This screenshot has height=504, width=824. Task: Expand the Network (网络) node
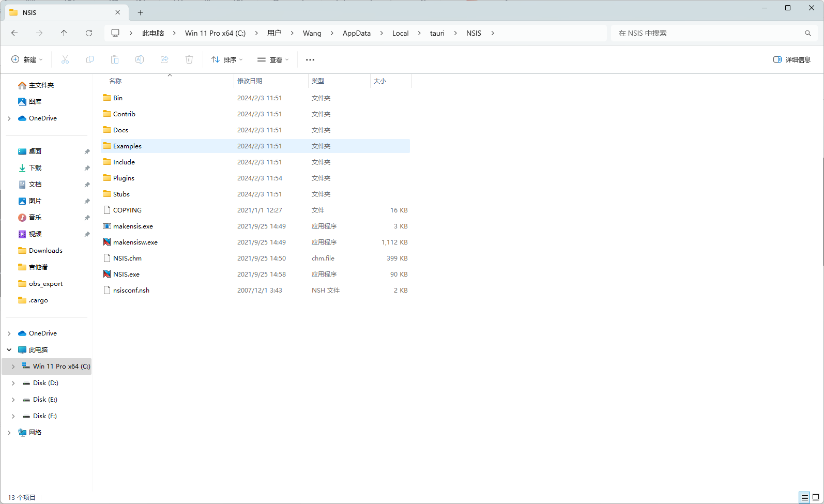(x=9, y=433)
